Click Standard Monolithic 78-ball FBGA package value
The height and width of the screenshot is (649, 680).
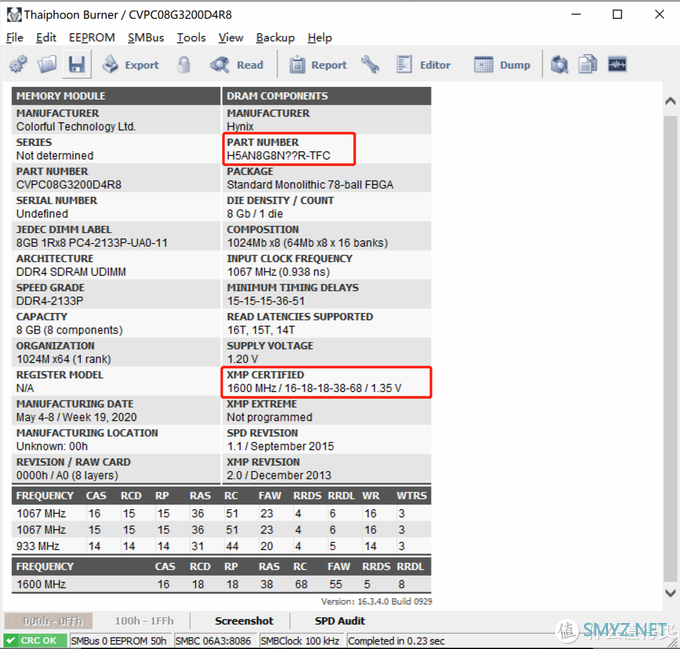pos(310,185)
